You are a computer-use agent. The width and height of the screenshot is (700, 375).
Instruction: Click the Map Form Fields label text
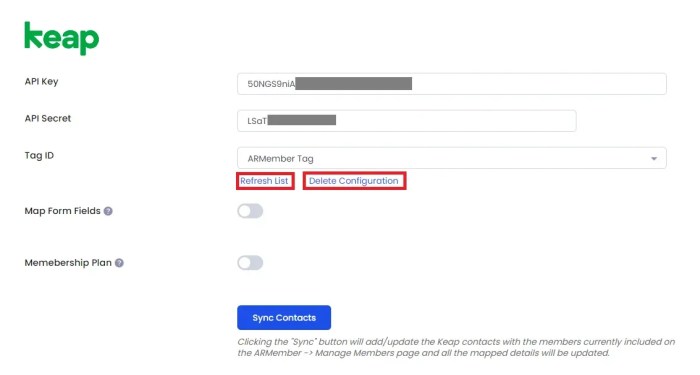(x=62, y=211)
